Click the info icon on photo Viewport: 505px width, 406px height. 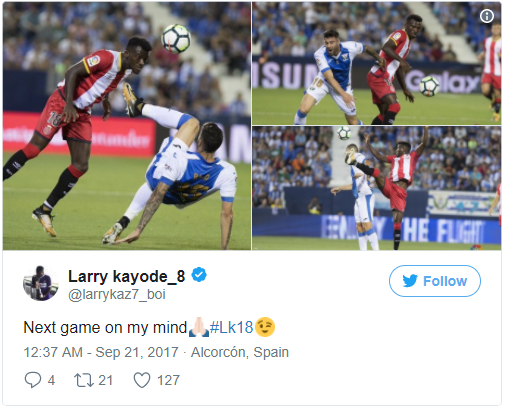tap(487, 16)
